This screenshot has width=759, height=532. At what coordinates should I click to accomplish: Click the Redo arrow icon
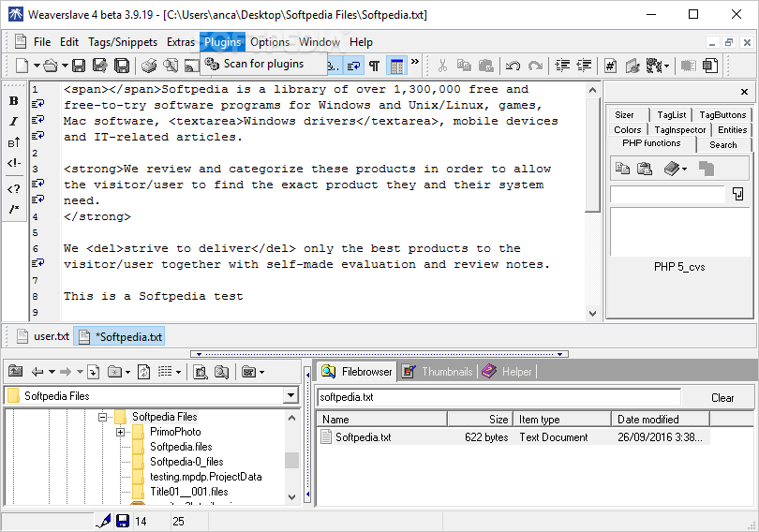[x=535, y=66]
